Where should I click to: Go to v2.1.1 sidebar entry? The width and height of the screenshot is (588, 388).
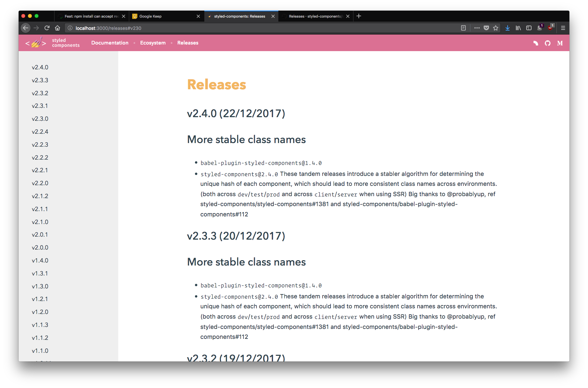pyautogui.click(x=40, y=209)
